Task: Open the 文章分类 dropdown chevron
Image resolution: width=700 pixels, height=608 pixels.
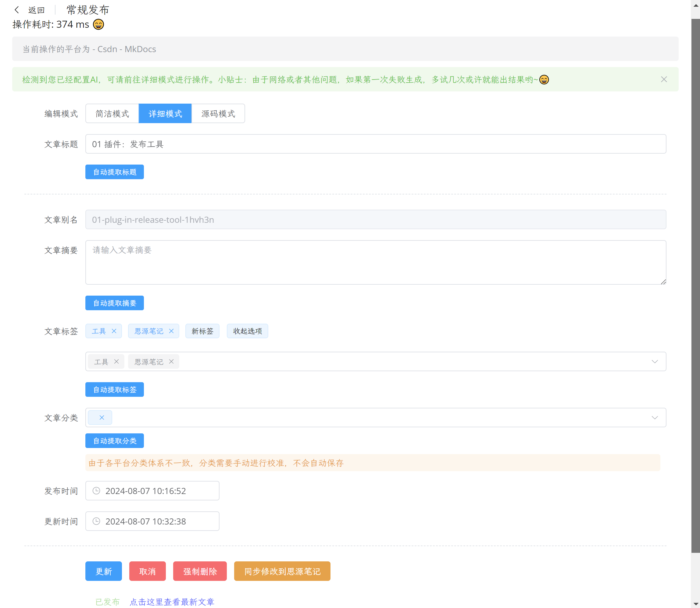Action: (x=655, y=417)
